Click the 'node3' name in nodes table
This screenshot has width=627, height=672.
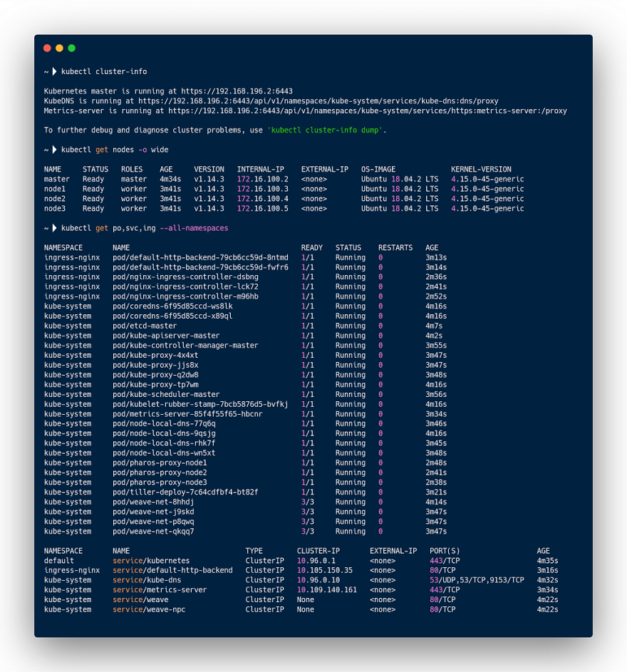point(55,209)
